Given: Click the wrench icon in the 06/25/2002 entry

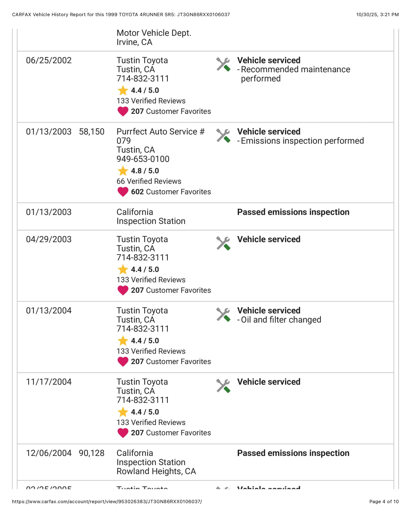Looking at the screenshot, I should click(x=223, y=64).
